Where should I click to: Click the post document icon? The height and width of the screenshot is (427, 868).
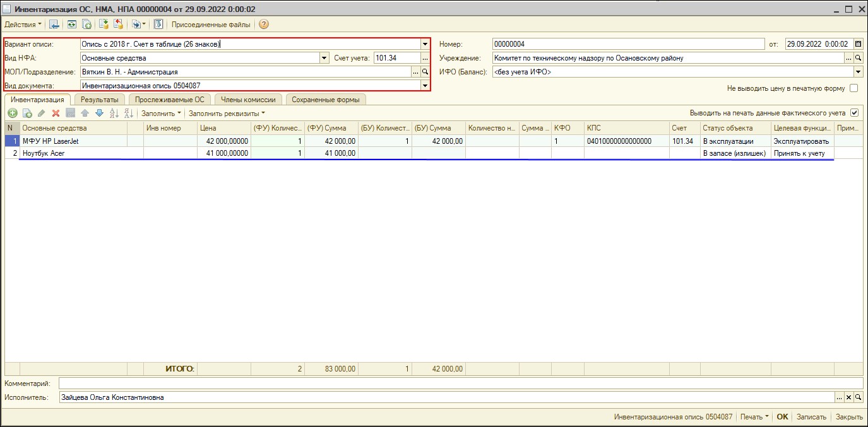[104, 25]
